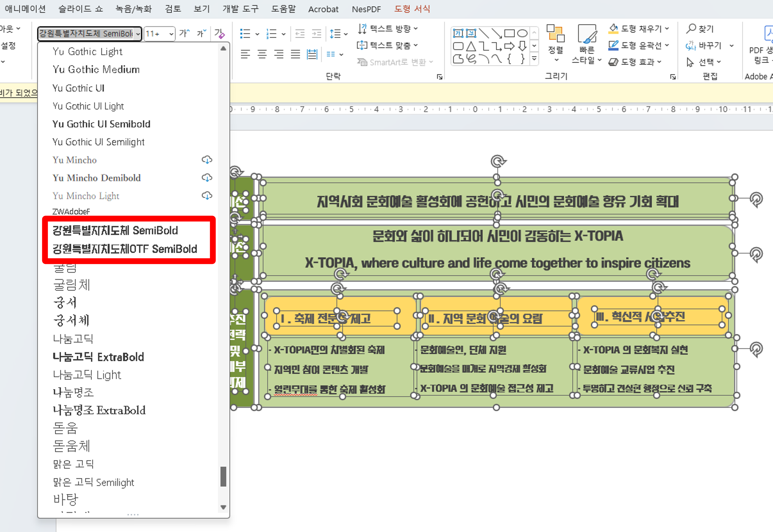The image size is (773, 532).
Task: Expand the 도형 채우기 dropdown
Action: (x=667, y=29)
